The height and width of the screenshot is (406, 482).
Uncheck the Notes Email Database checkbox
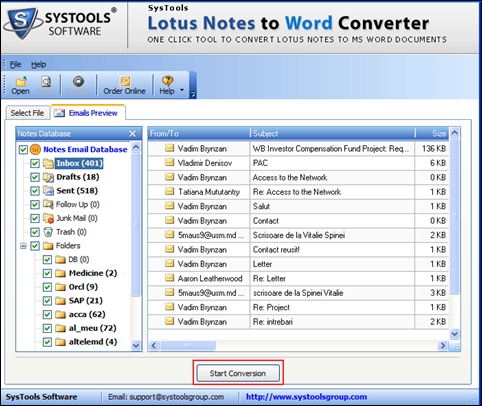pyautogui.click(x=23, y=149)
